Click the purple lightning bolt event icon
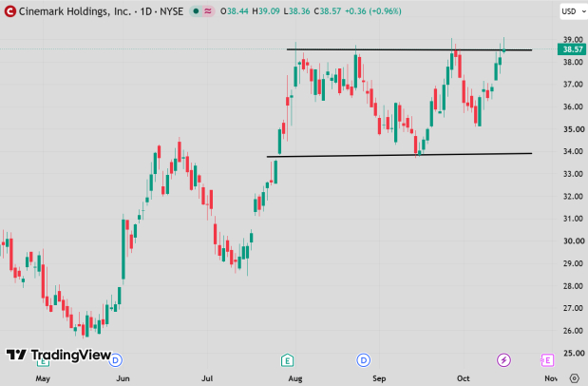 pyautogui.click(x=503, y=360)
